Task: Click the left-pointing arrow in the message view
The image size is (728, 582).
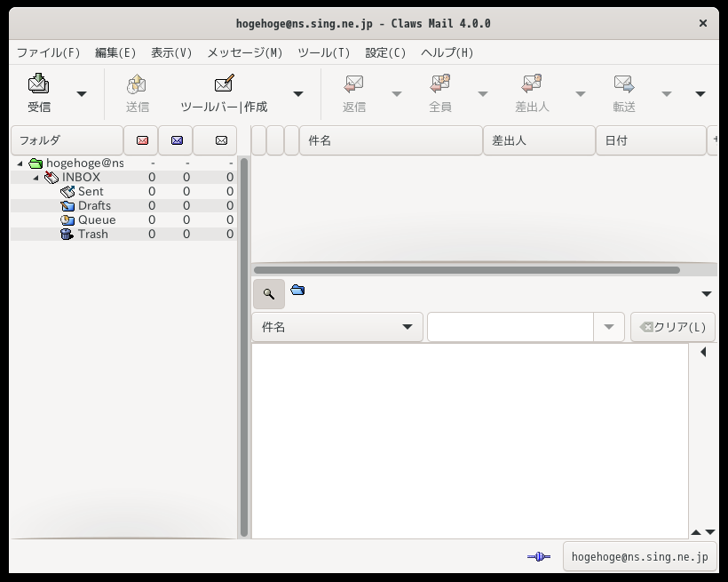Action: [x=703, y=352]
